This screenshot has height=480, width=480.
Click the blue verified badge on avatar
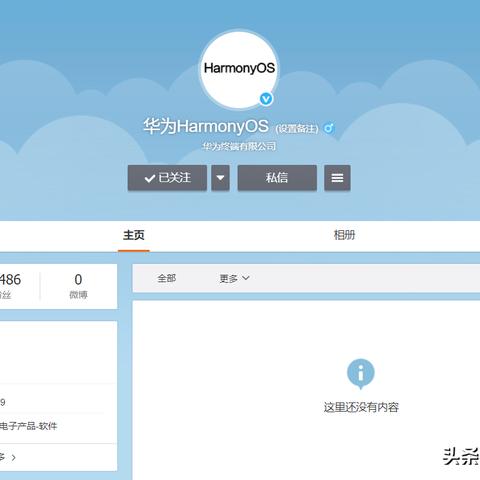[x=266, y=99]
